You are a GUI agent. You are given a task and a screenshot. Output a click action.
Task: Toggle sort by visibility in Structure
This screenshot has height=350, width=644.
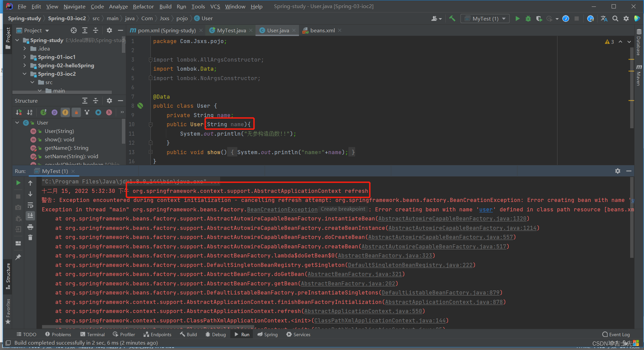[x=19, y=112]
